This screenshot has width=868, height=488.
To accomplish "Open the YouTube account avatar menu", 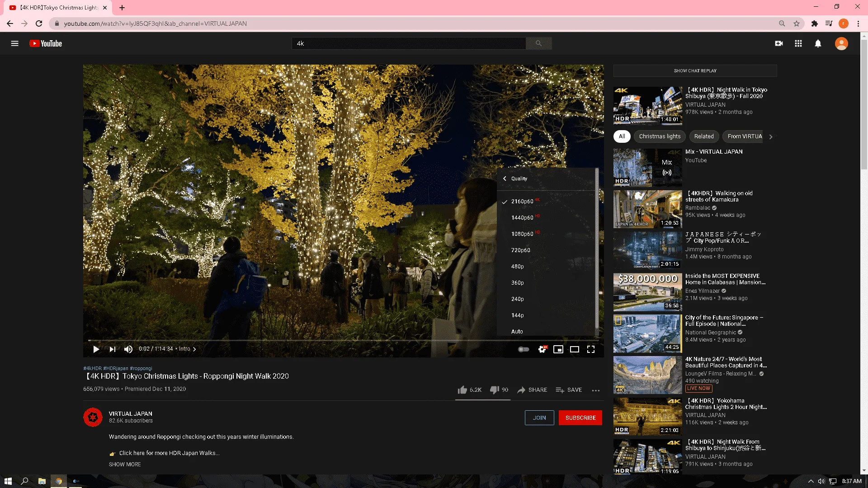I will [x=841, y=43].
